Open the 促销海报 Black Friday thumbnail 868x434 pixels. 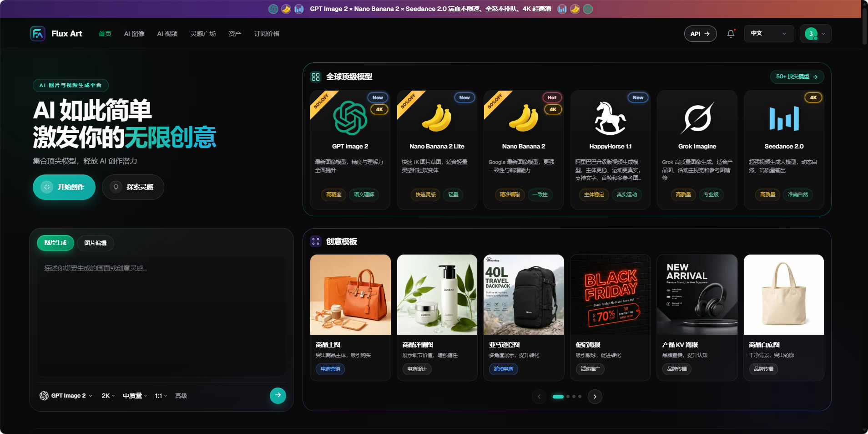[611, 295]
